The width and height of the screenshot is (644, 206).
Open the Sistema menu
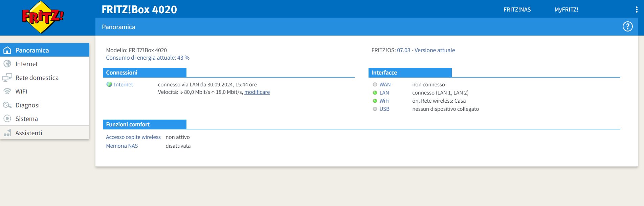coord(45,119)
